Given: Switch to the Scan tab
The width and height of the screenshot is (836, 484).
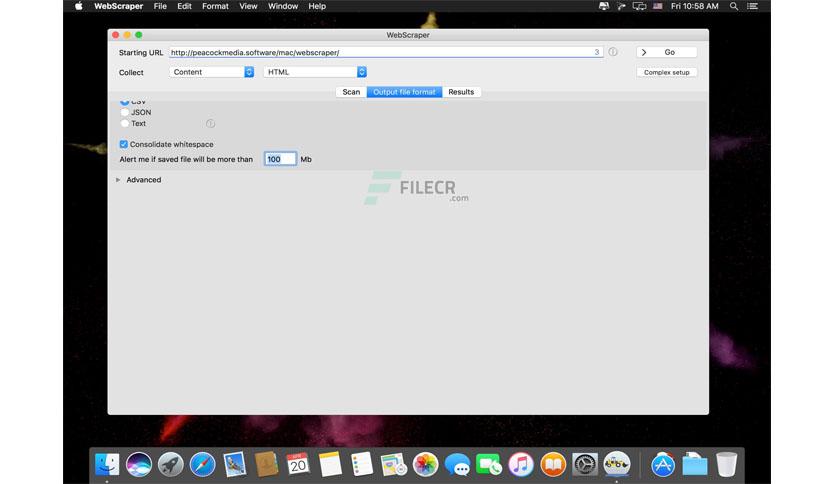Looking at the screenshot, I should point(351,92).
